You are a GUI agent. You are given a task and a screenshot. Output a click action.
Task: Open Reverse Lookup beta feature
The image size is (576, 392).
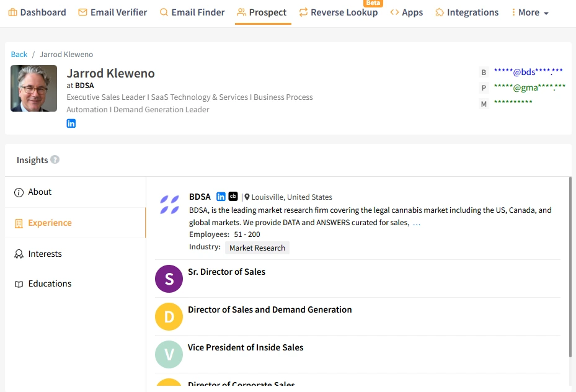[339, 12]
